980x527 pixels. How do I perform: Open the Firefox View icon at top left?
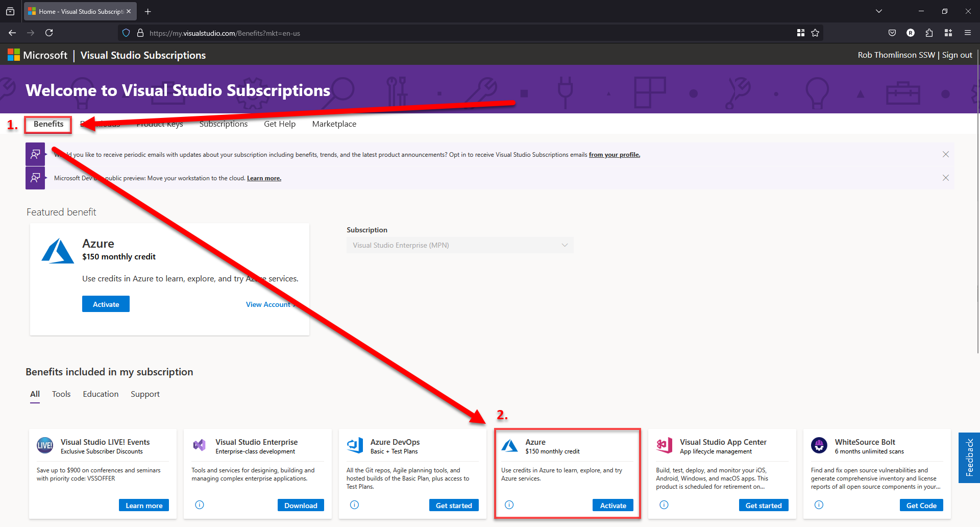click(10, 11)
